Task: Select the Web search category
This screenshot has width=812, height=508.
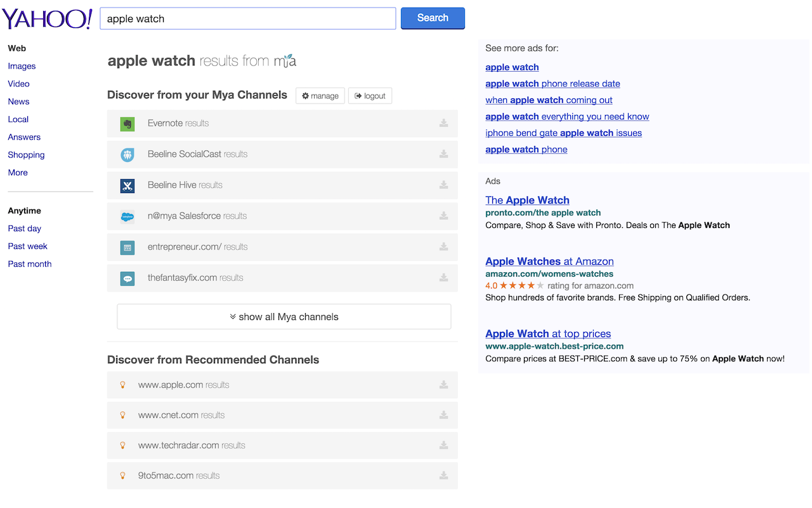Action: click(16, 48)
